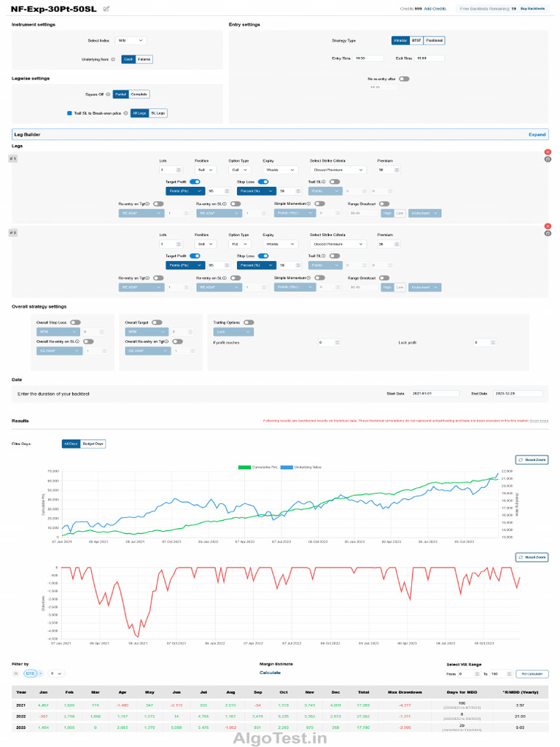
Task: Click Calculate under Margin Estimate
Action: tap(270, 673)
